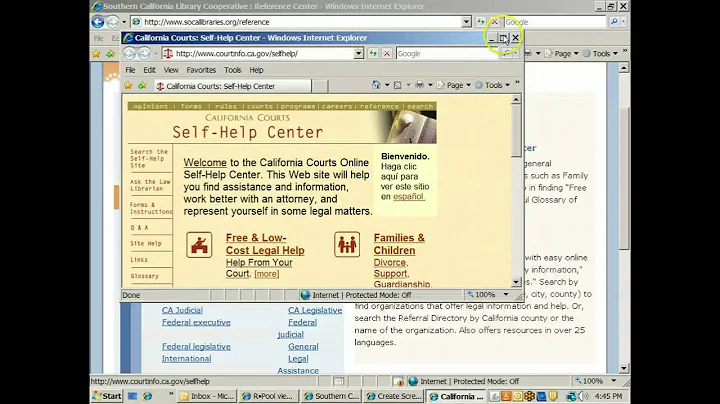Image resolution: width=720 pixels, height=404 pixels.
Task: Click yellow shield icon in system tray
Action: [x=553, y=396]
